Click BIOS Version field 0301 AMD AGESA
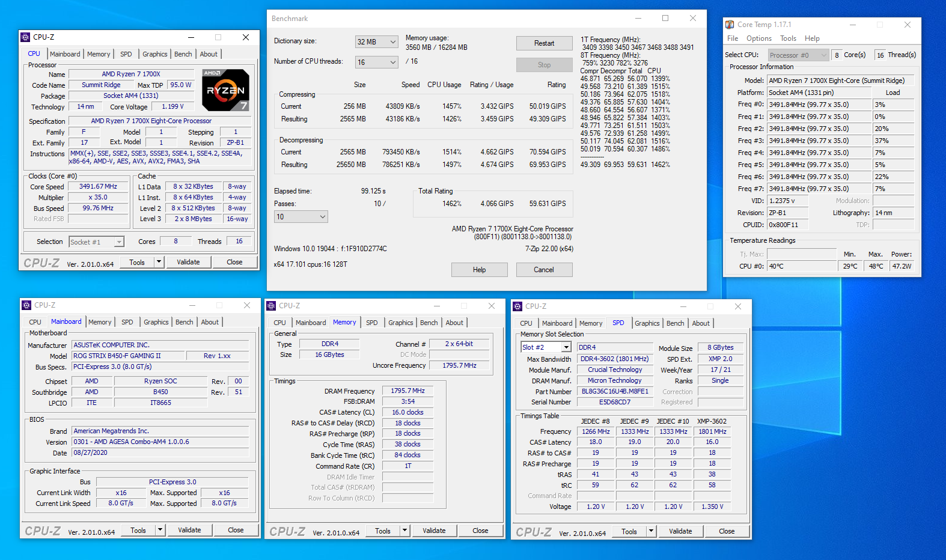The image size is (946, 560). [x=160, y=442]
